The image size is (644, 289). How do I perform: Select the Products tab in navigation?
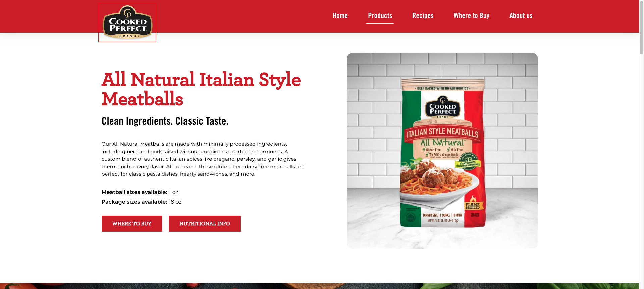click(x=380, y=16)
